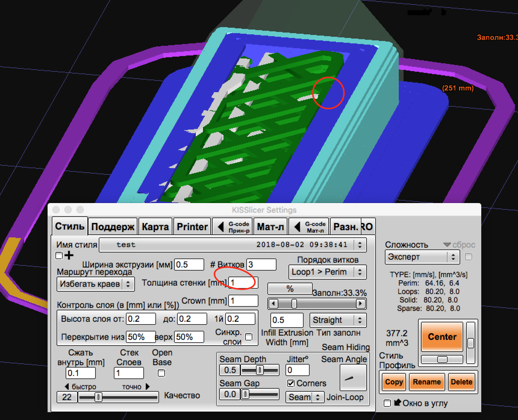Disable the Corners checkbox

(291, 383)
